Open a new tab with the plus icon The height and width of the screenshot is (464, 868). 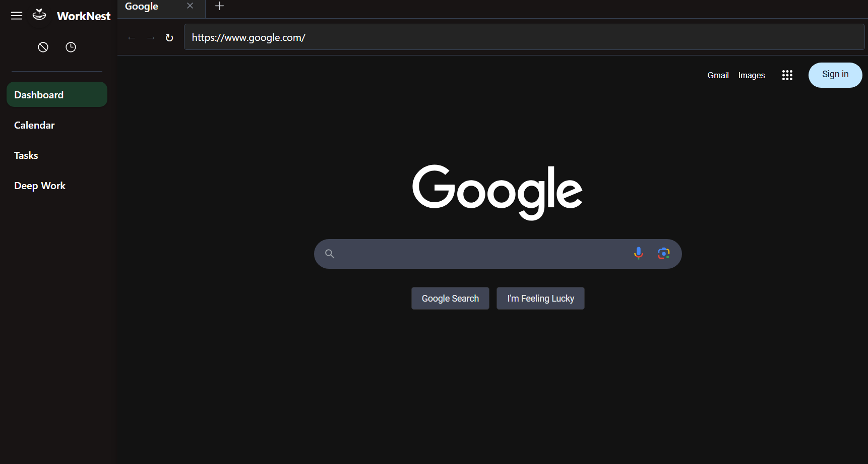[x=219, y=6]
